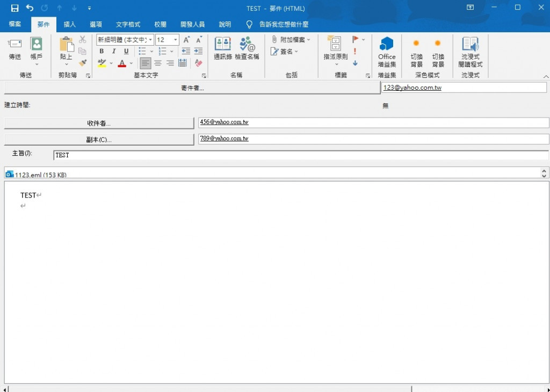Click the Assign Policy (指派原則) cabinet icon
550x392 pixels.
pyautogui.click(x=335, y=43)
